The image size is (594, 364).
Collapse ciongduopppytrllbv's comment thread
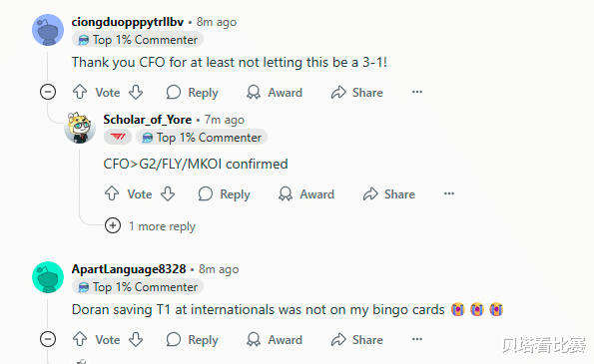click(48, 92)
